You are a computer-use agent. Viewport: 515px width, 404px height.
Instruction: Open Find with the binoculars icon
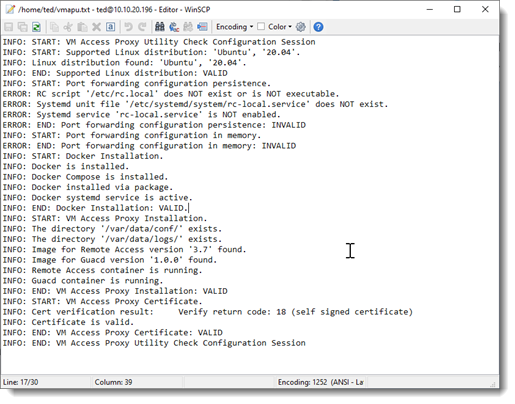[160, 27]
